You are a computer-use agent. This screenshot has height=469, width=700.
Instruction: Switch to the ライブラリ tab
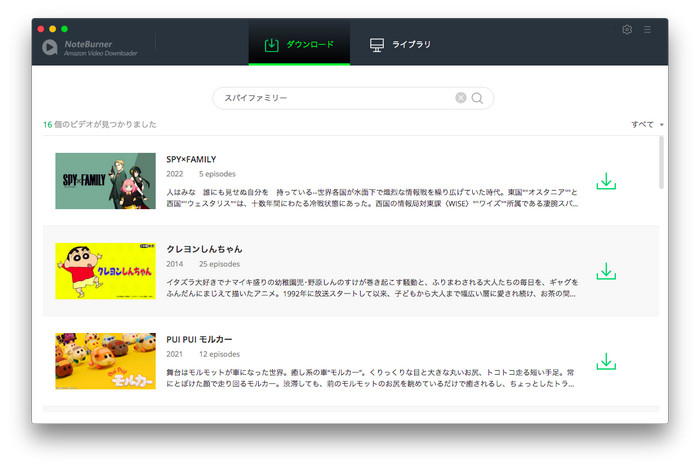pyautogui.click(x=400, y=44)
